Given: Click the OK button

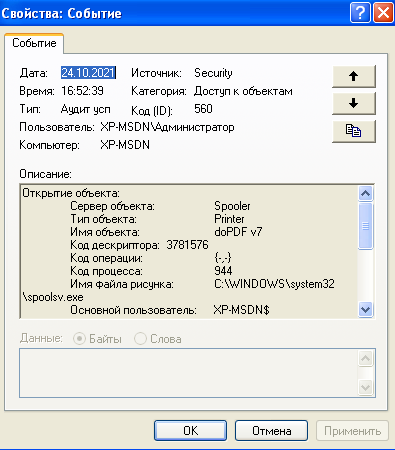Looking at the screenshot, I should [190, 431].
